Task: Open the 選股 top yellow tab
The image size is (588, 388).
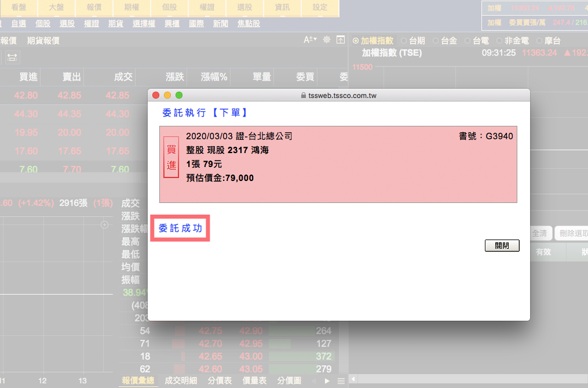Action: pyautogui.click(x=245, y=8)
